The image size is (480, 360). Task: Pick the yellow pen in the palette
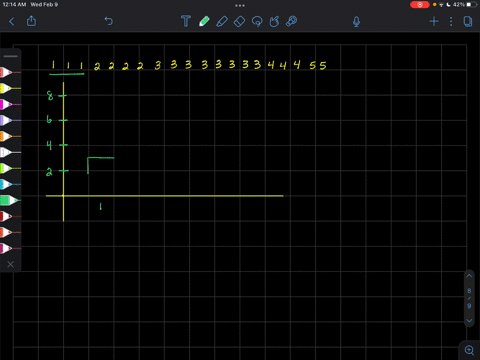[10, 88]
